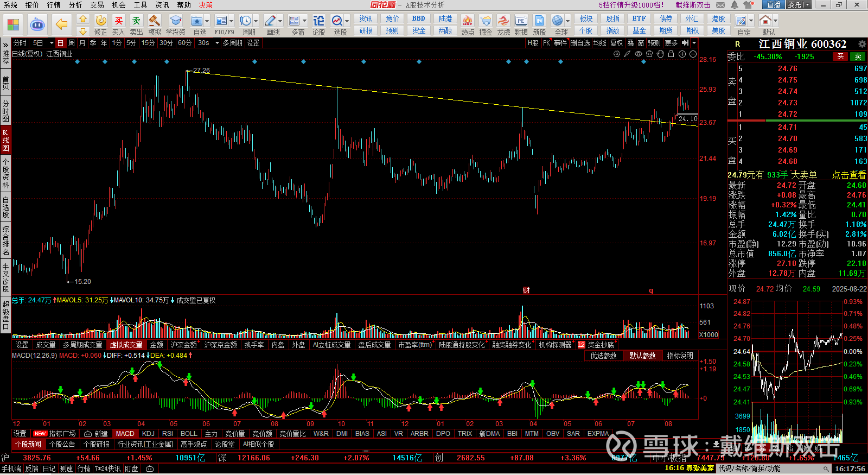Expand the 30s period dropdown arrow
Image resolution: width=868 pixels, height=475 pixels.
click(x=217, y=43)
